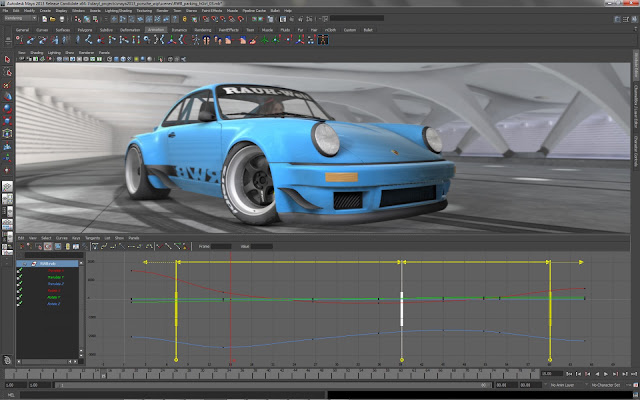The height and width of the screenshot is (400, 640).
Task: Click the Graph Editor Frame stats field
Action: coord(221,246)
